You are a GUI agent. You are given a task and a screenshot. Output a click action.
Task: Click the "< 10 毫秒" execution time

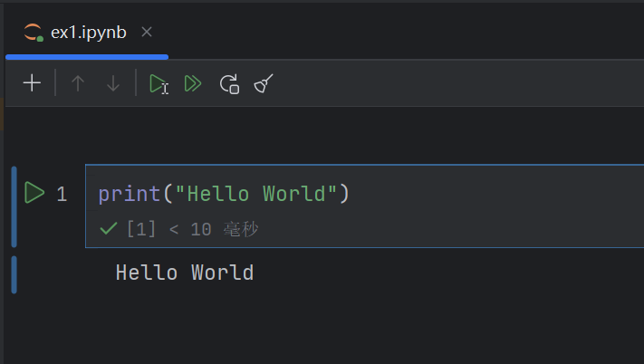click(x=214, y=230)
